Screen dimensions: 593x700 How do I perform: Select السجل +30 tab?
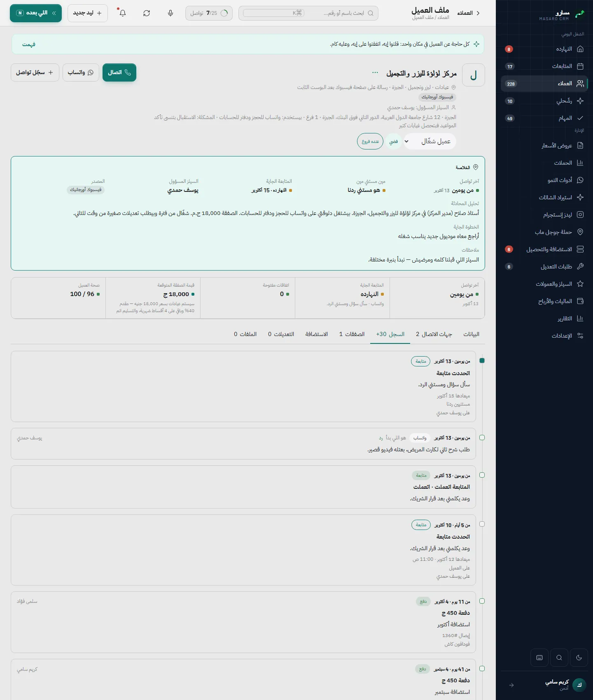pos(390,334)
